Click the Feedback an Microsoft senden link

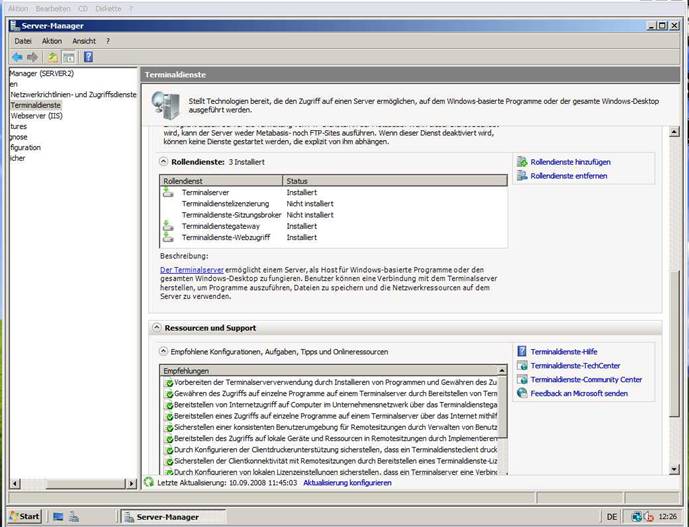579,393
